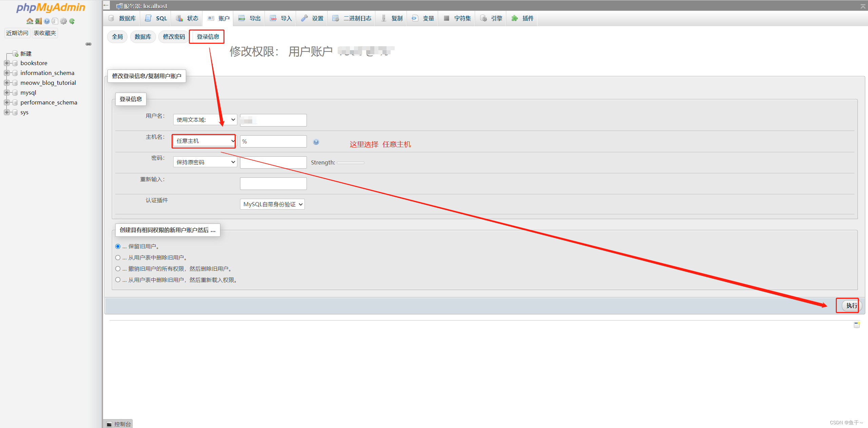Open the 保持原密码 password dropdown

click(204, 162)
